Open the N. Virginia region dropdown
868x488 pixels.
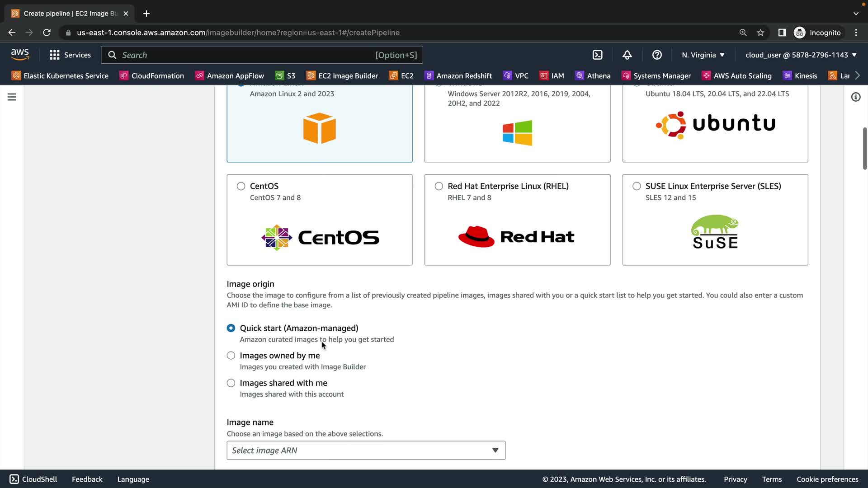(x=703, y=55)
